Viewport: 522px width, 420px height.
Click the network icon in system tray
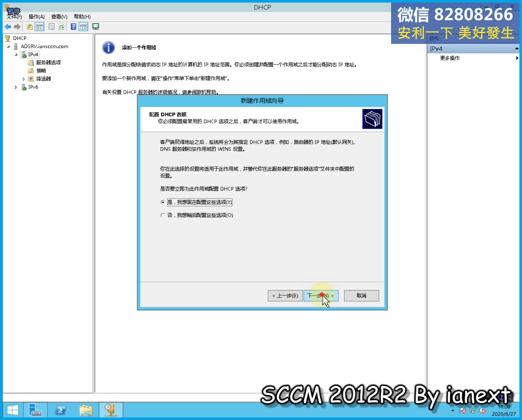click(x=473, y=411)
